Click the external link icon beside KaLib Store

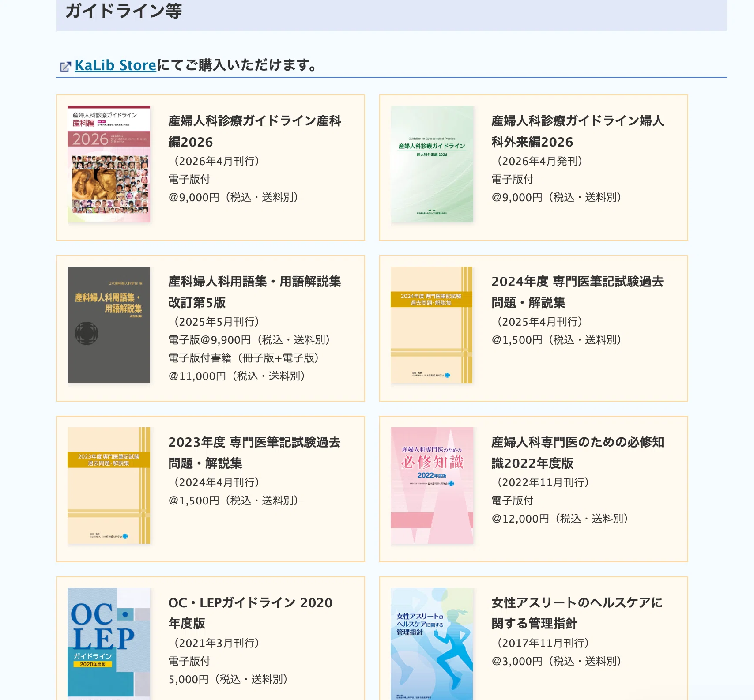coord(65,67)
